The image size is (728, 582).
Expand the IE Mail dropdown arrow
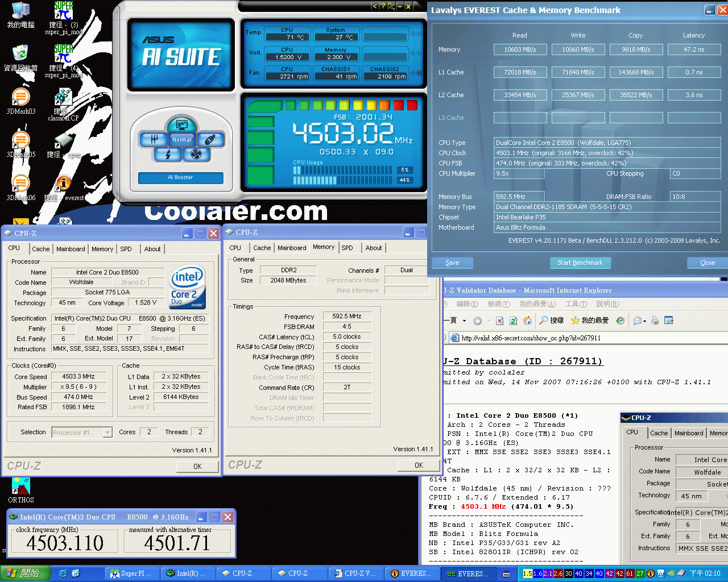coord(645,321)
